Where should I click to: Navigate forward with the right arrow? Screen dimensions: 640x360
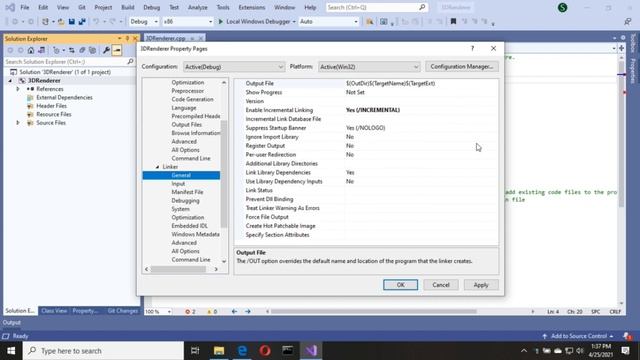coord(248,311)
